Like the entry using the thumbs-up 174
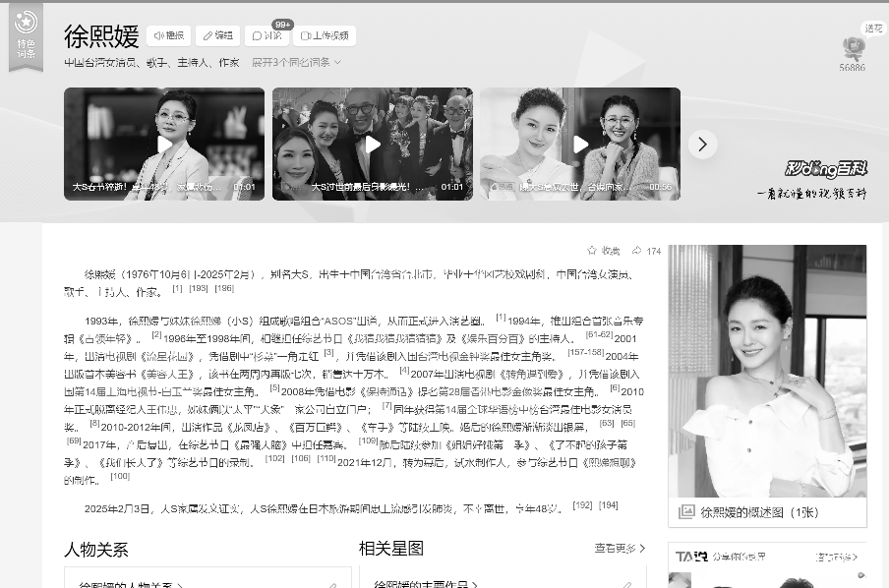Viewport: 889px width, 588px height. point(646,251)
